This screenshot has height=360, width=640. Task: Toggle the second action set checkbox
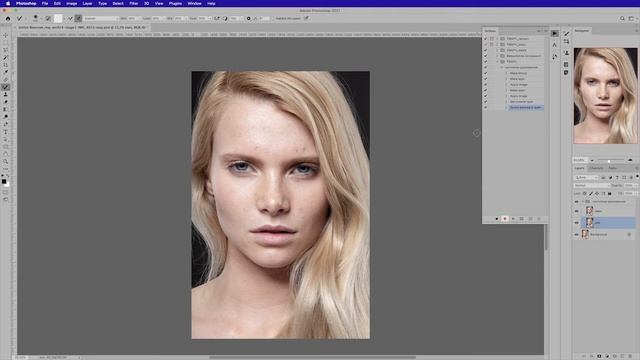[485, 44]
